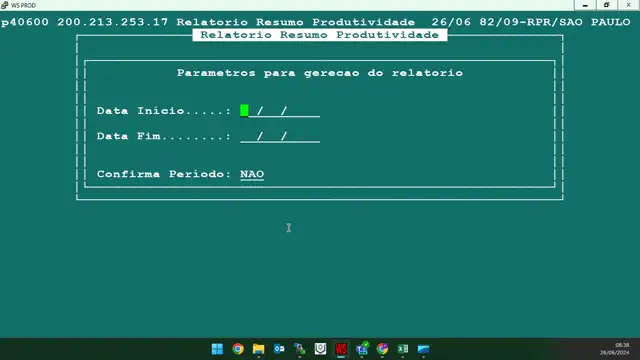Viewport: 640px width, 360px height.
Task: Open Microsoft Teams from the taskbar
Action: pos(362,349)
